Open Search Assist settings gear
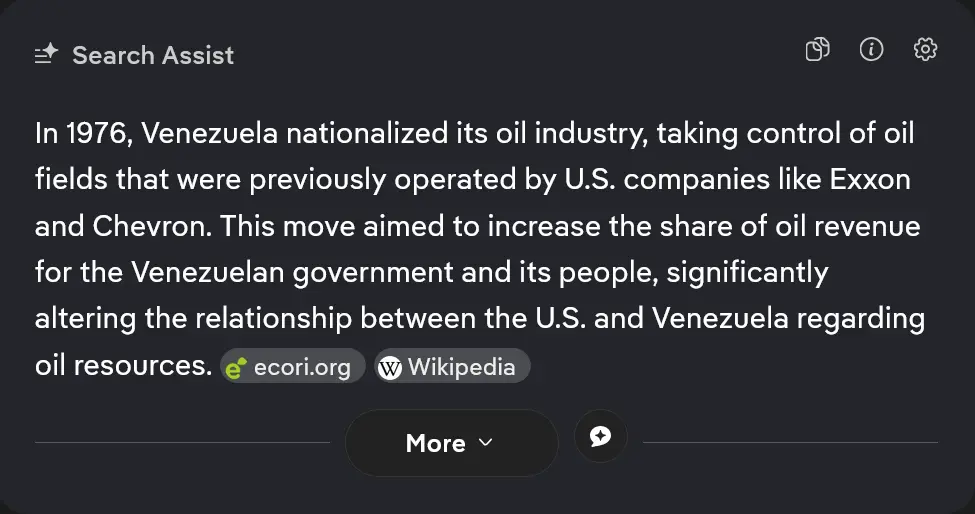 click(x=925, y=50)
